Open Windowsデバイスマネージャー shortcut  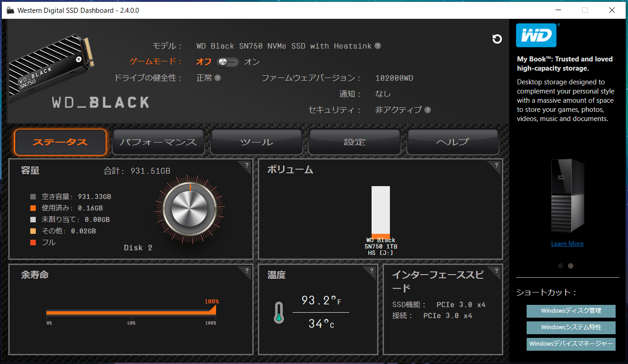pyautogui.click(x=571, y=344)
